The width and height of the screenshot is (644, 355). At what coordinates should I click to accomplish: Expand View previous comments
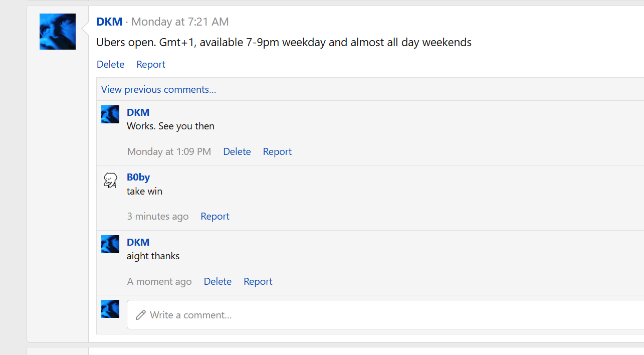pos(158,89)
